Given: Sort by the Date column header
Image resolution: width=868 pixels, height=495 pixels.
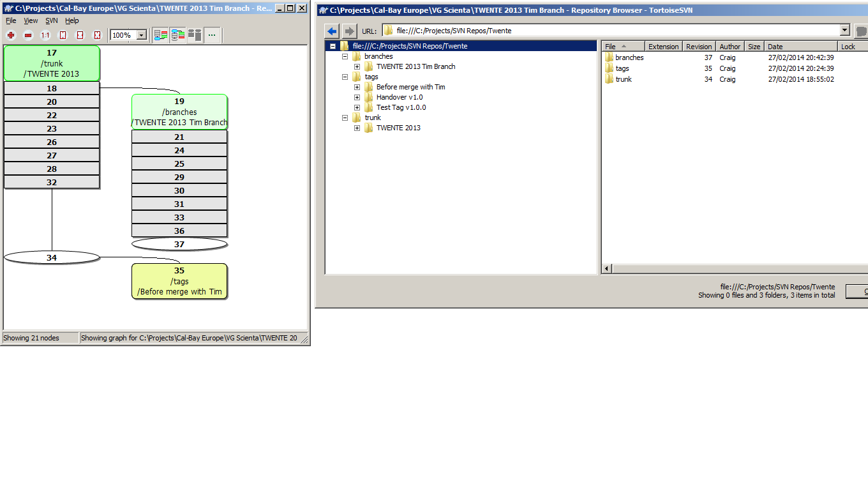Looking at the screenshot, I should [x=800, y=47].
